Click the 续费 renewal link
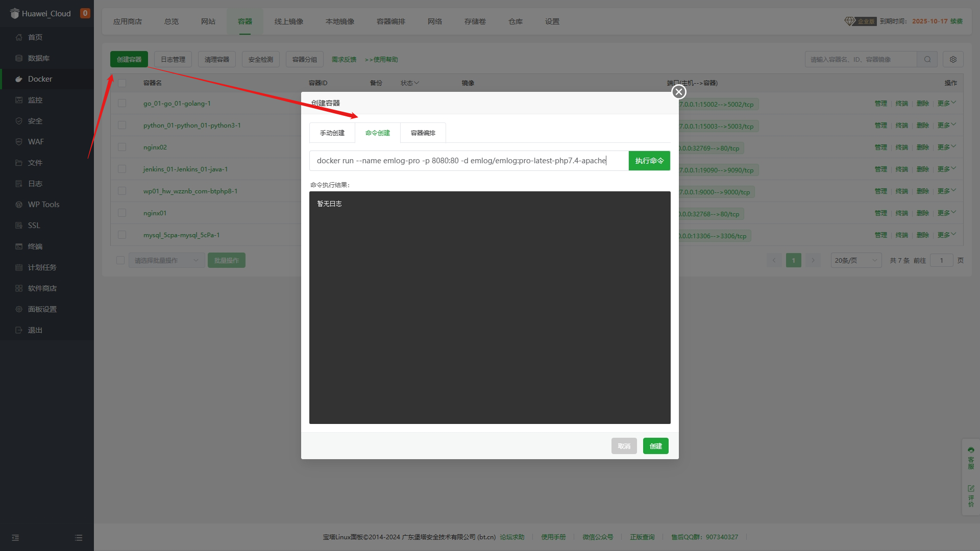980x551 pixels. (x=957, y=21)
